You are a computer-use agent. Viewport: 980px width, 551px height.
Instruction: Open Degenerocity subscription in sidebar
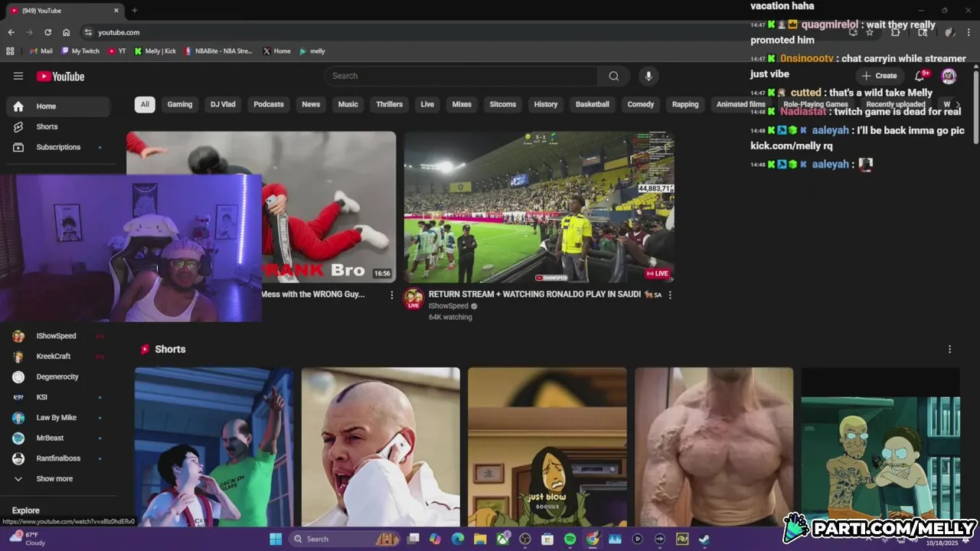coord(58,377)
